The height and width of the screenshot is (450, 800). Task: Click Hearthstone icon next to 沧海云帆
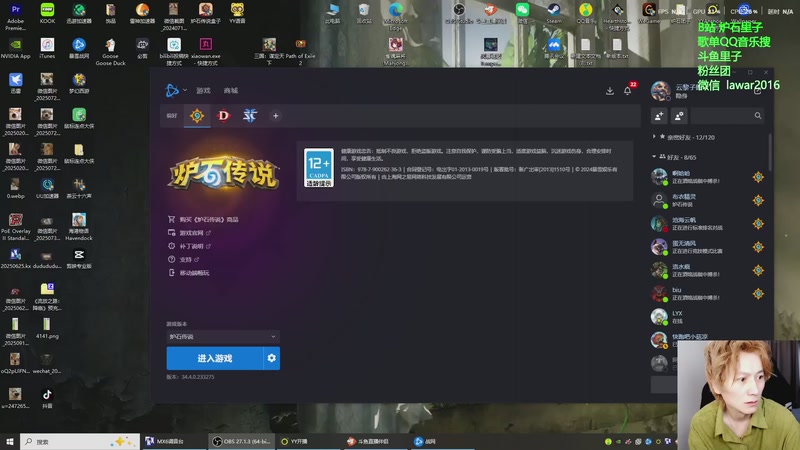tap(758, 223)
